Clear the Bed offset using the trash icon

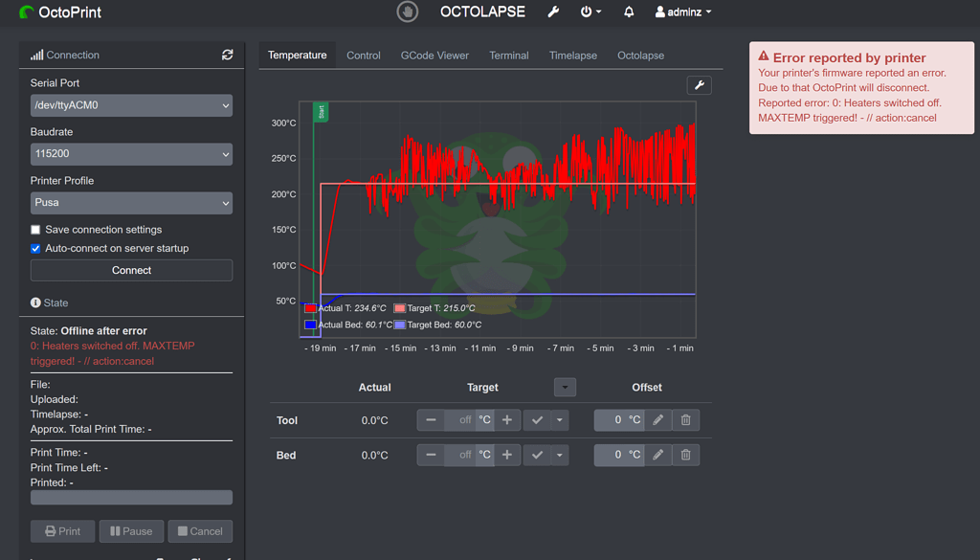pyautogui.click(x=685, y=455)
